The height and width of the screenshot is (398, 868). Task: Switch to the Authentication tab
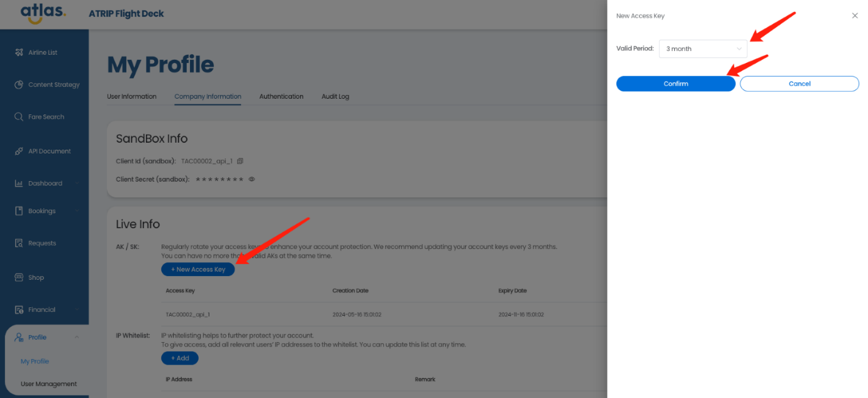point(281,97)
